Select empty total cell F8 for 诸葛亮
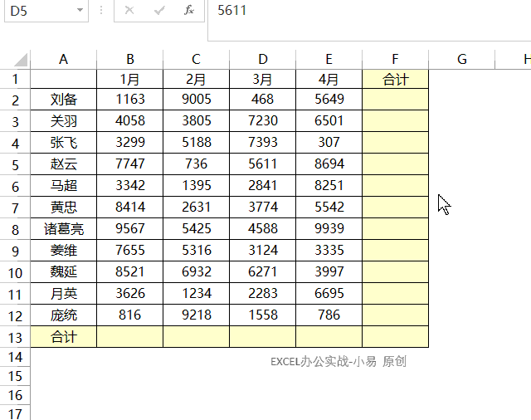Image resolution: width=531 pixels, height=420 pixels. click(x=395, y=229)
